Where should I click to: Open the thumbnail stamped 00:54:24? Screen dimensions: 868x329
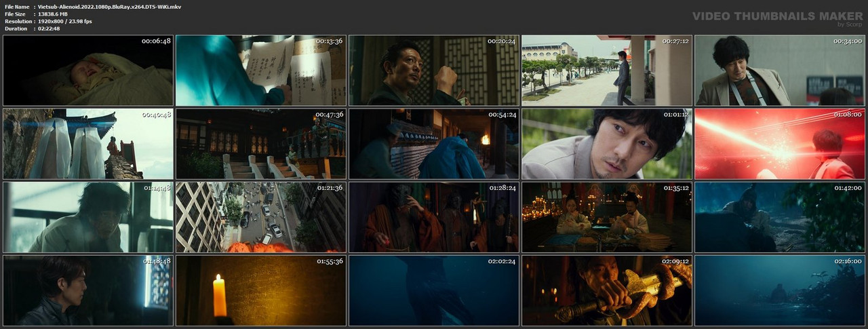click(434, 144)
